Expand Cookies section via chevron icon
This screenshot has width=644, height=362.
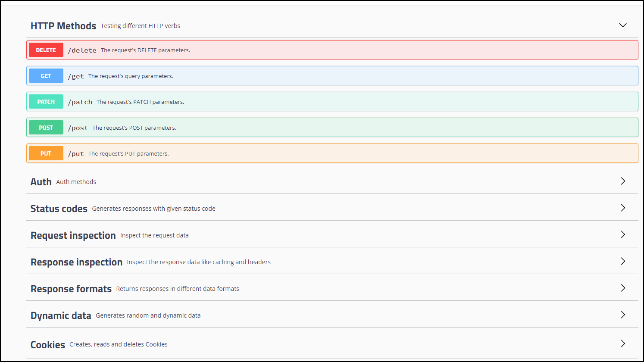tap(623, 343)
